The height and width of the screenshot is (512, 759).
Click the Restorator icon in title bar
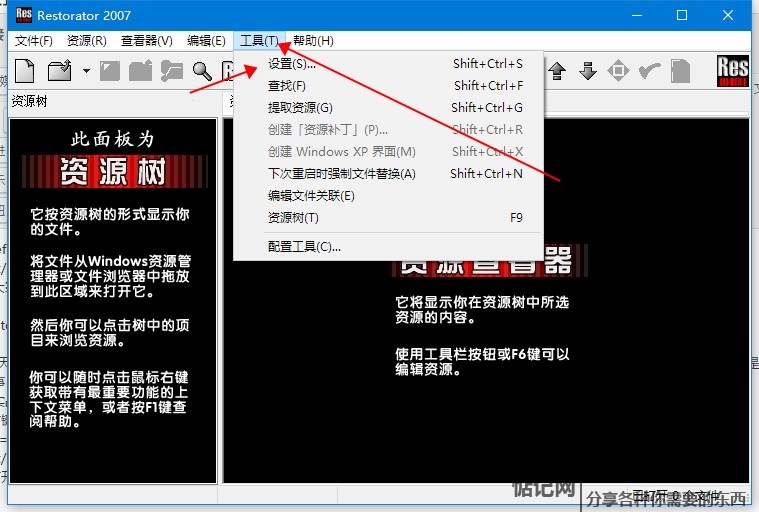(x=24, y=15)
